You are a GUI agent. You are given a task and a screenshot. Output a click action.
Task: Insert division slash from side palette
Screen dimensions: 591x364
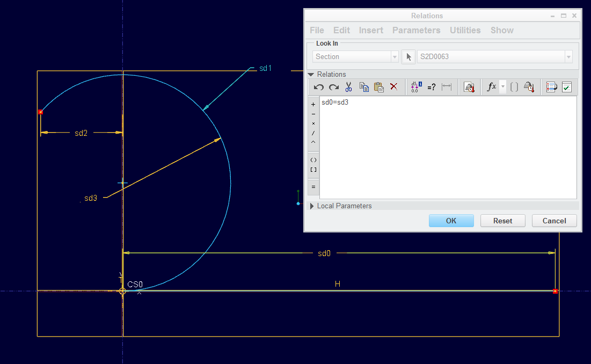[x=313, y=133]
